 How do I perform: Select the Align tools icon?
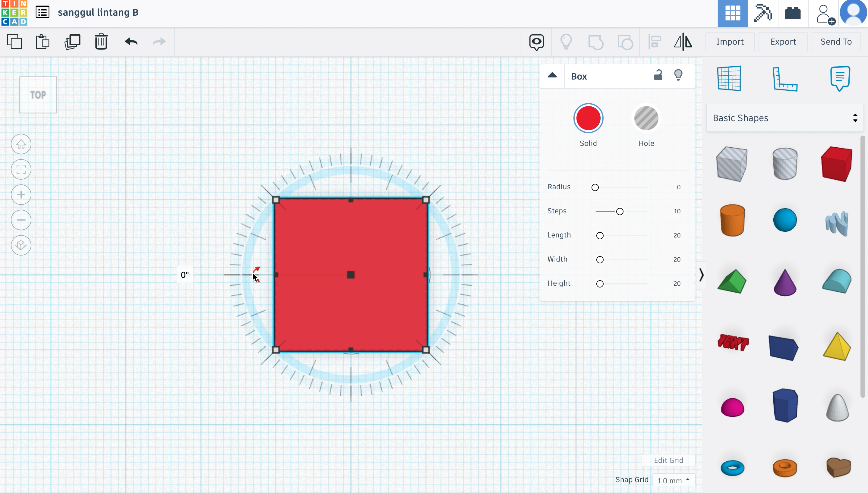coord(654,42)
